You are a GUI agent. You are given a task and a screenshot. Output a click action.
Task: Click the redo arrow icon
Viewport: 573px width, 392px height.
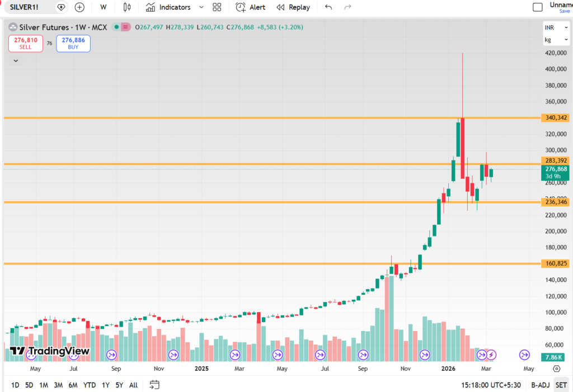tap(347, 7)
